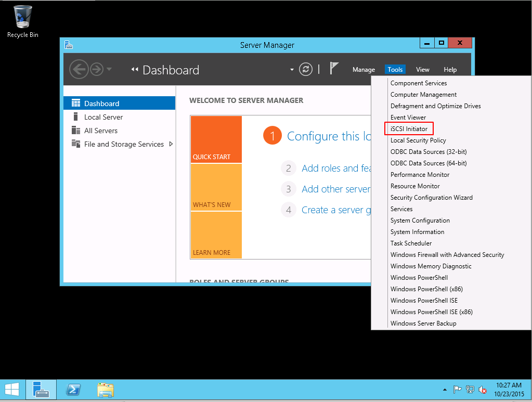Choose Event Viewer in Tools menu
This screenshot has width=532, height=402.
coord(408,118)
